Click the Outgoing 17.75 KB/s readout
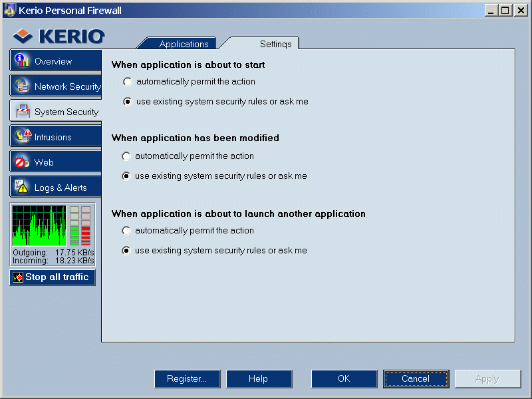 [x=53, y=253]
